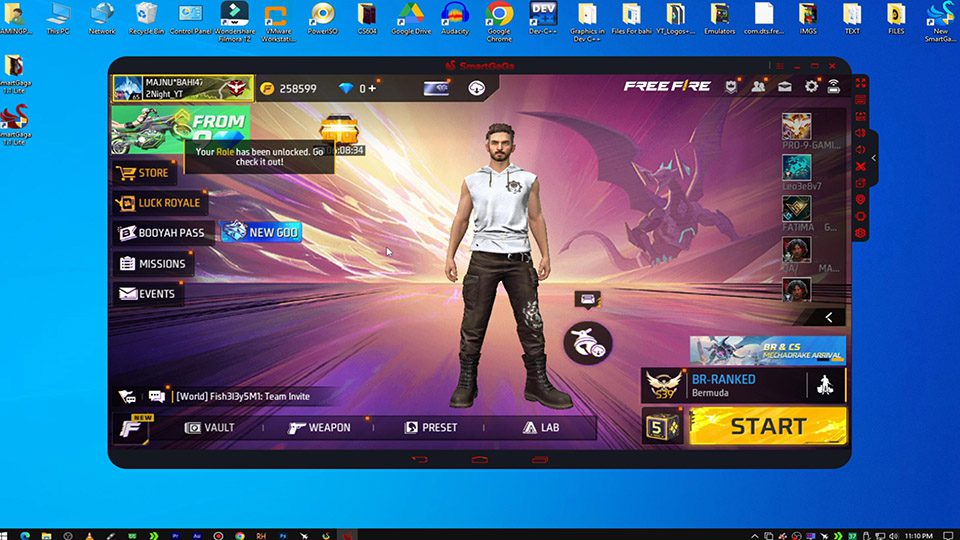Click the loadout card icon above pet
This screenshot has height=540, width=960.
[x=588, y=299]
